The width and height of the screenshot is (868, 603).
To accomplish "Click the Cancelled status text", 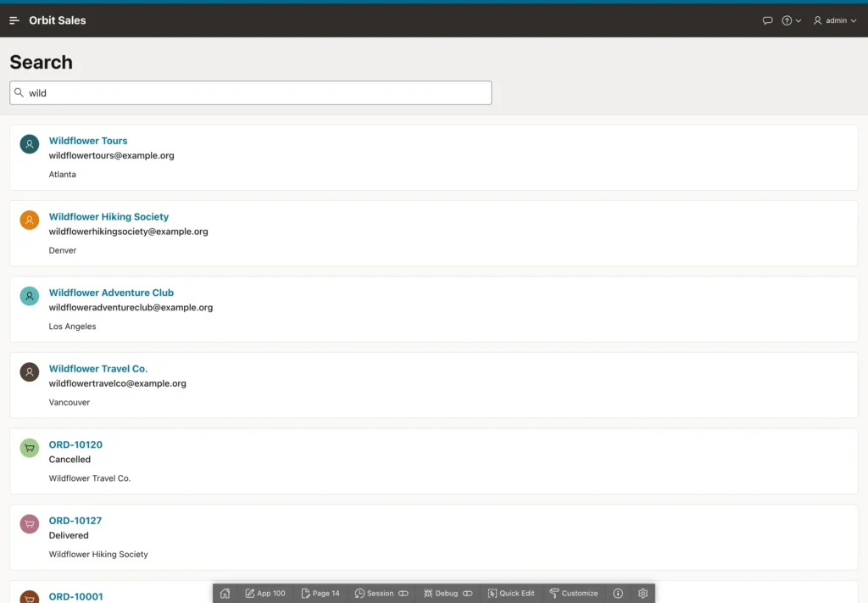I will [x=70, y=459].
